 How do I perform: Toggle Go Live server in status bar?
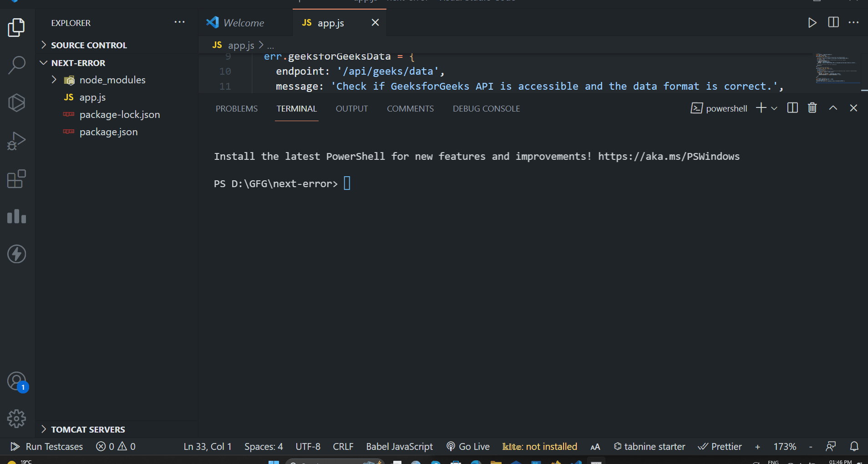(468, 447)
